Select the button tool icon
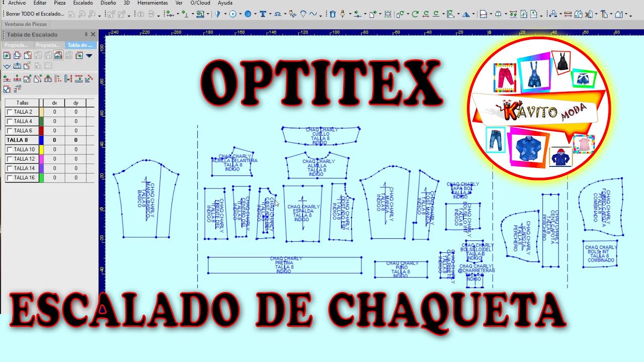 pos(248,14)
